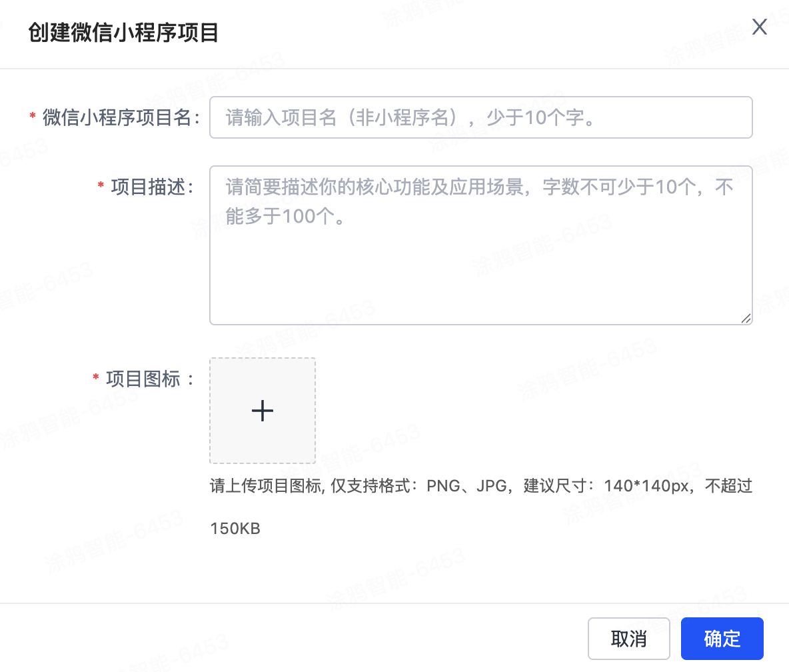Grab the description textarea resize handle
Image resolution: width=789 pixels, height=672 pixels.
746,318
